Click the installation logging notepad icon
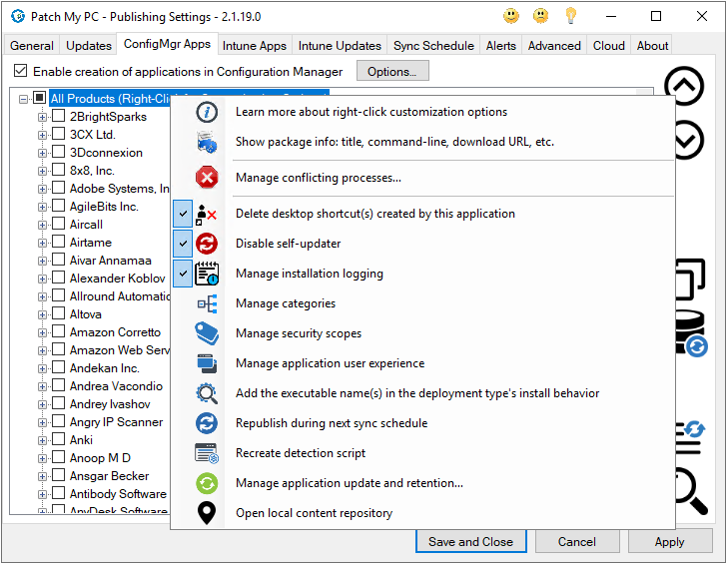 (x=207, y=274)
